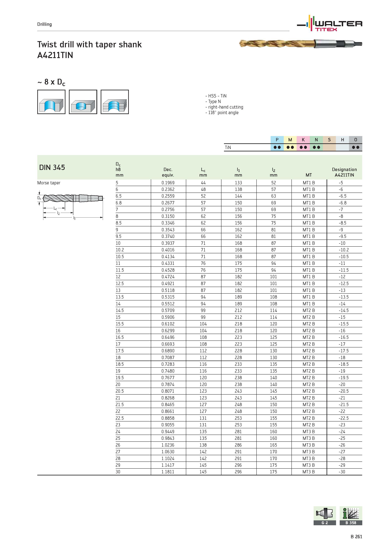Click the '118° point angle' feature line
The image size is (392, 555).
222,113
